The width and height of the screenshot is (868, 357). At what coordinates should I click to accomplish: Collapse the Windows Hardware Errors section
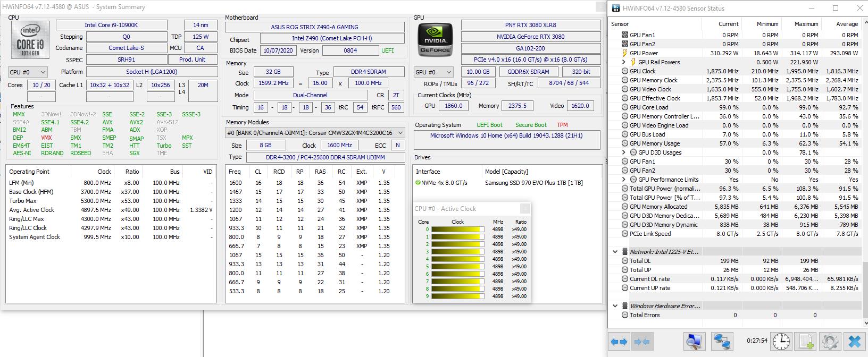tap(615, 306)
